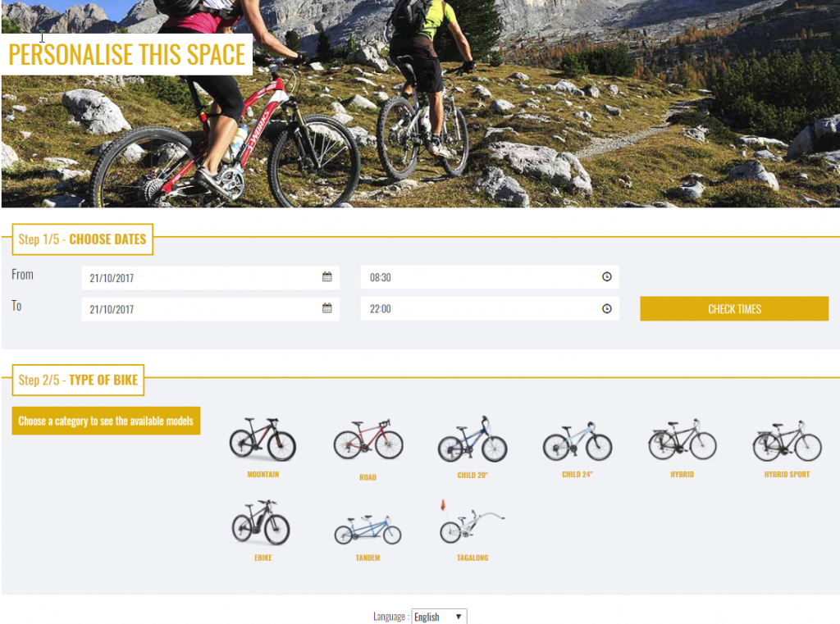Expand the Language dropdown
This screenshot has width=840, height=624.
pos(439,617)
